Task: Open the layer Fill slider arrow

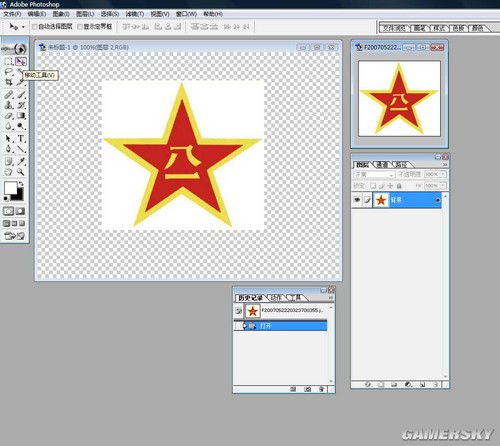Action: (443, 185)
